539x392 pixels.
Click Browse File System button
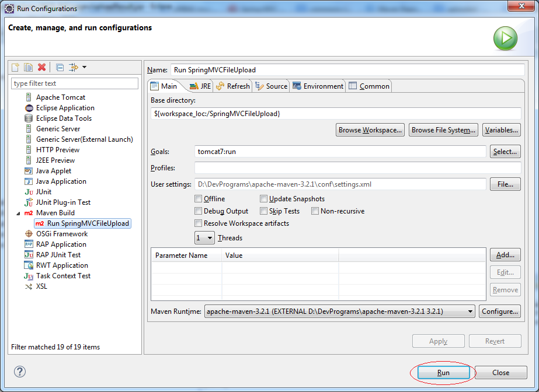[443, 130]
